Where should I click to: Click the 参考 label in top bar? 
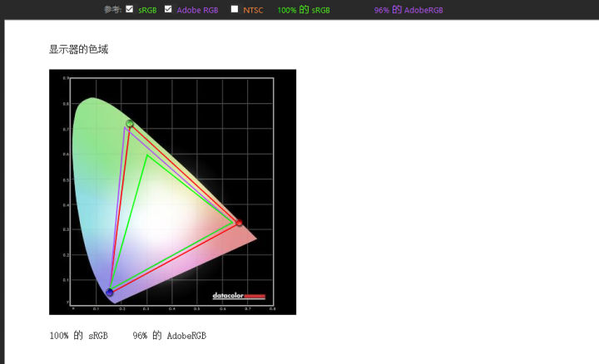point(112,10)
